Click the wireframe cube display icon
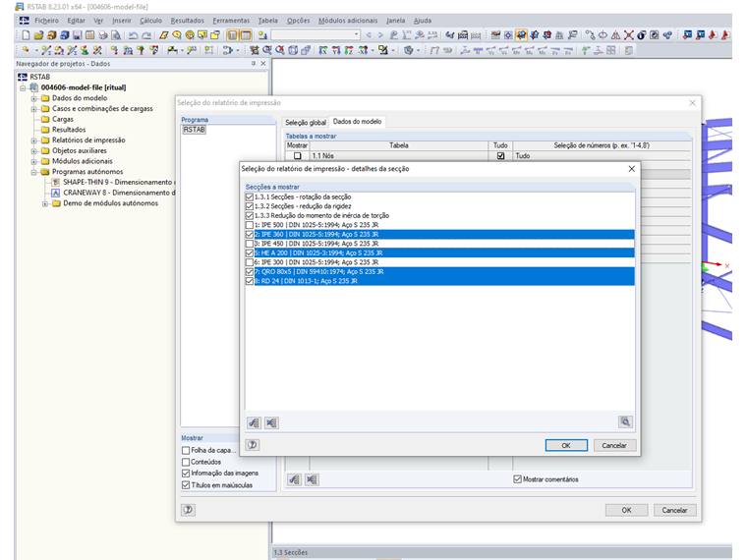The image size is (747, 560). pos(293,50)
